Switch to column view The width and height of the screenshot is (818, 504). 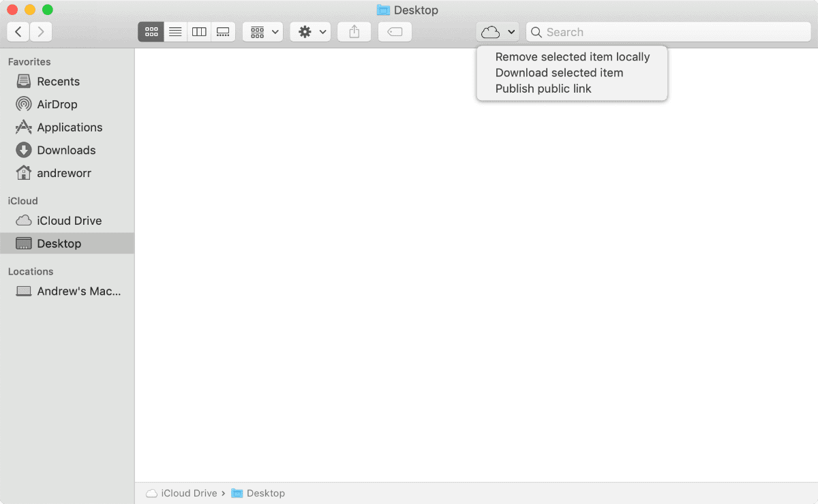point(199,32)
